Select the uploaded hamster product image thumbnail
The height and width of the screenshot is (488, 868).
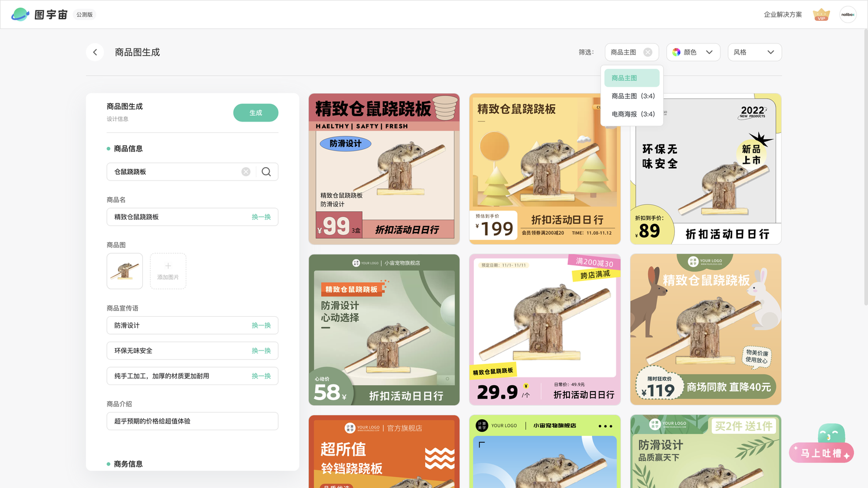coord(124,271)
